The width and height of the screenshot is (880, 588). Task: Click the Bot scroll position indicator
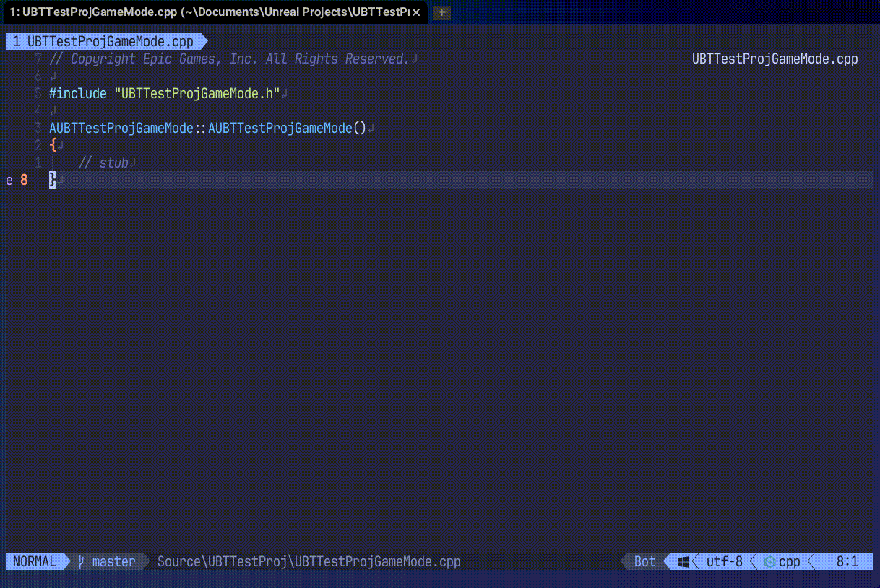[x=644, y=561]
